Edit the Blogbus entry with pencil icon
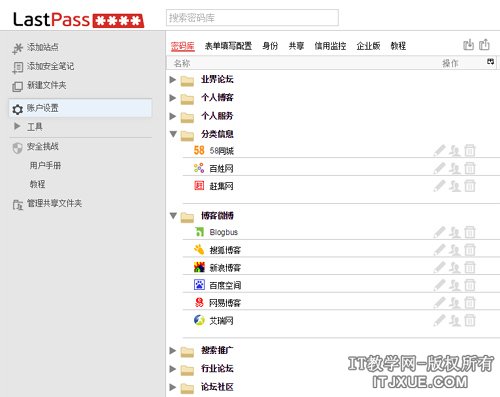 440,232
